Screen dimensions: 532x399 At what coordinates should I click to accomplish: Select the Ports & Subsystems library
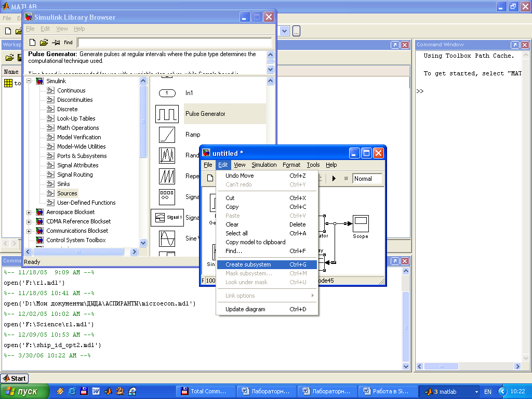tap(82, 156)
